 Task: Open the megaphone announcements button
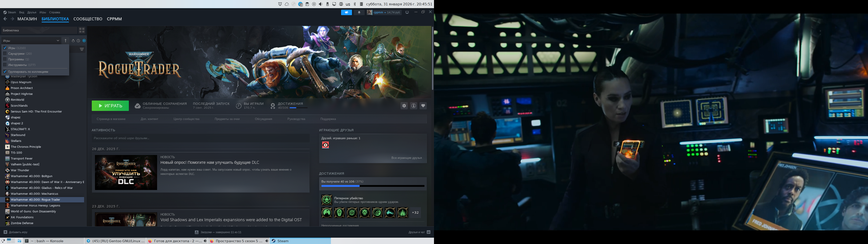(x=346, y=12)
